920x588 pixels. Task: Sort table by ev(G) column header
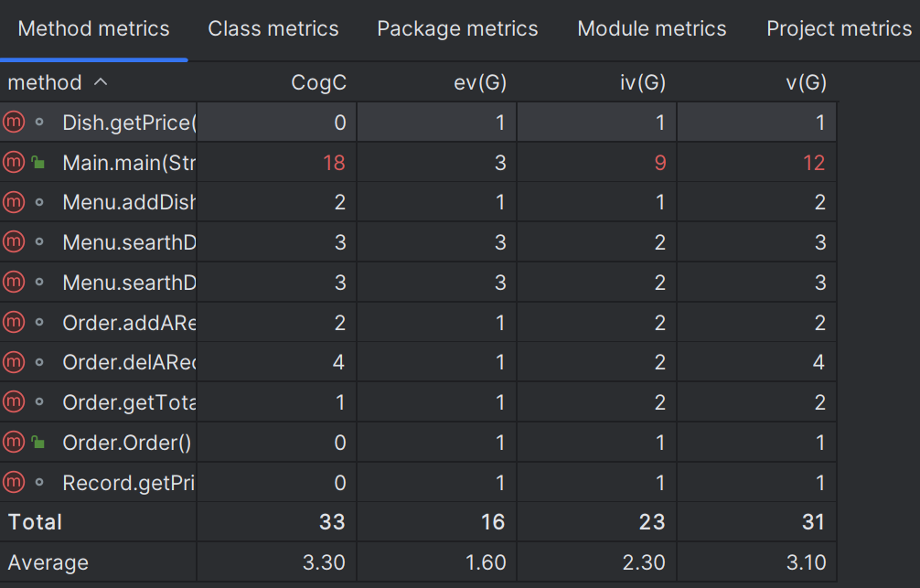(x=480, y=83)
